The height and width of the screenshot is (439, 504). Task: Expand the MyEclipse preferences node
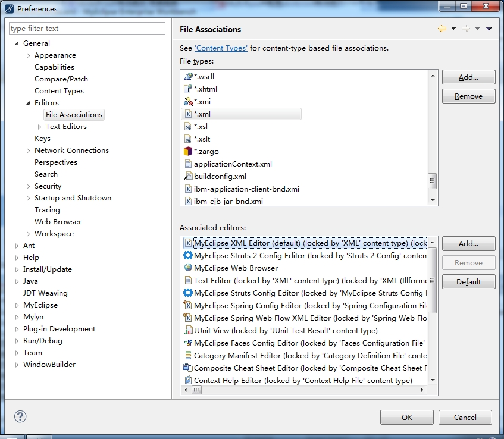pos(17,305)
